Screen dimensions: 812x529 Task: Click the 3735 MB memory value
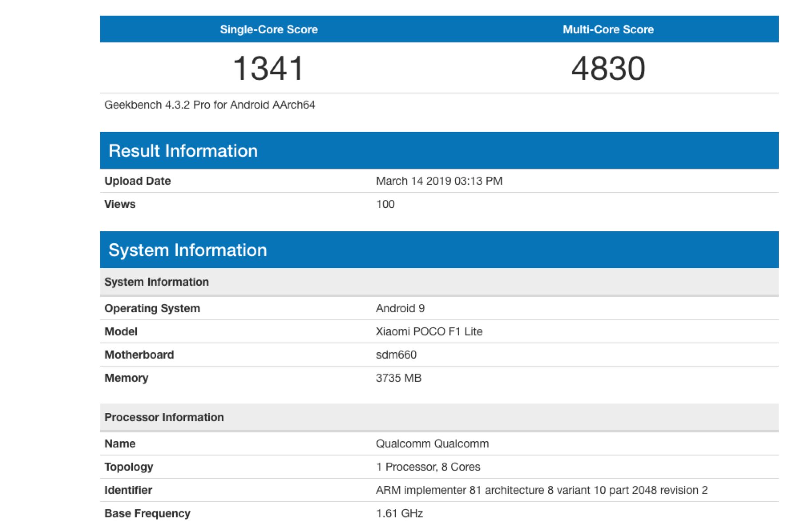pyautogui.click(x=398, y=378)
